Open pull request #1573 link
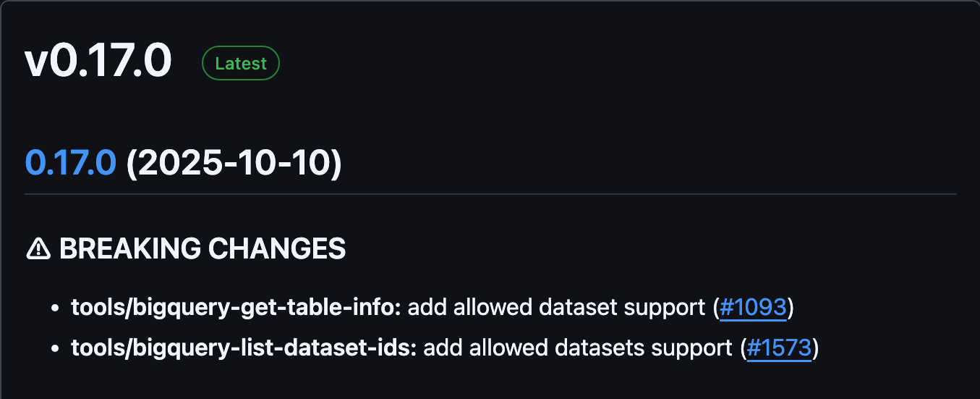This screenshot has width=980, height=399. (x=779, y=348)
